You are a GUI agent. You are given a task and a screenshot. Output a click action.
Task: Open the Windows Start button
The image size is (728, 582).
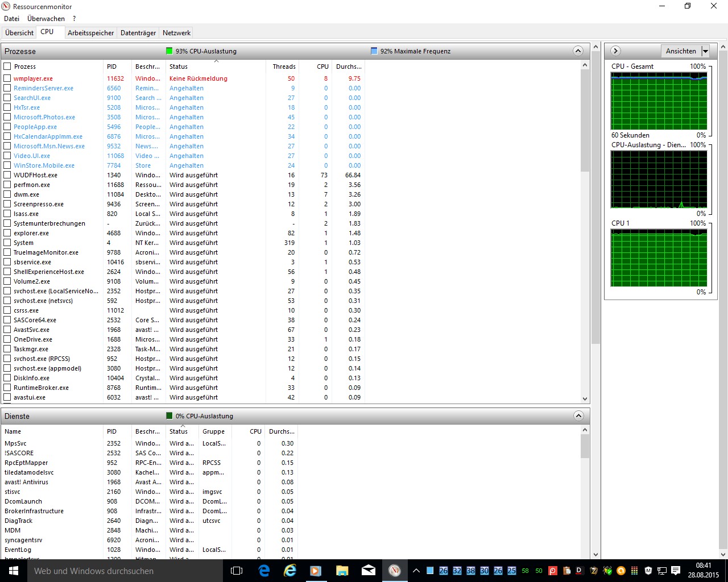[14, 571]
